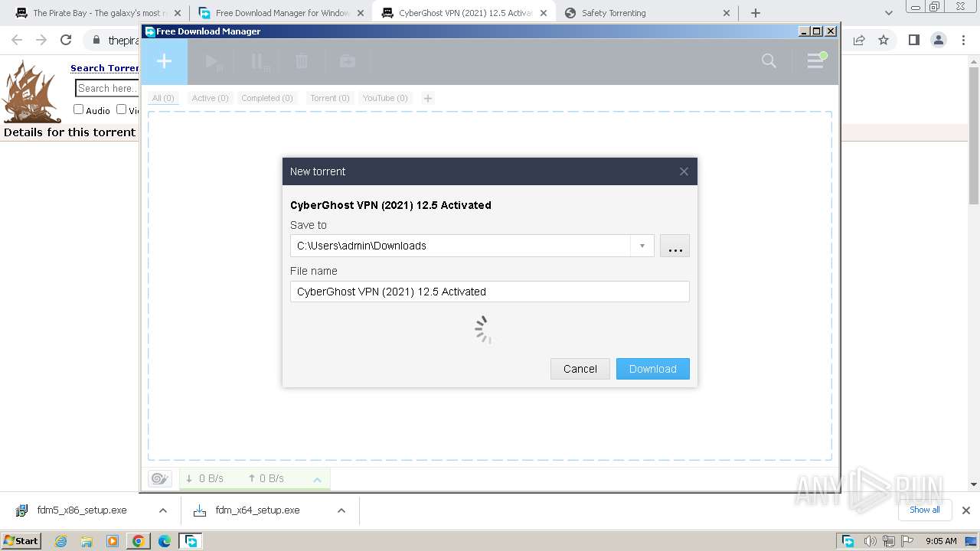Click the add download plus button
The width and height of the screenshot is (980, 551).
pyautogui.click(x=164, y=61)
